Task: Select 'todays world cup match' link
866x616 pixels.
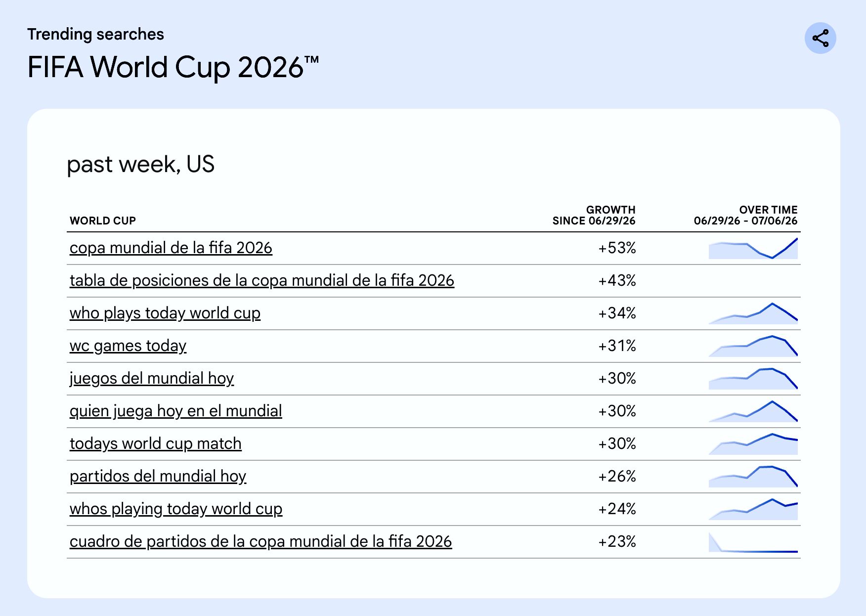Action: [156, 443]
